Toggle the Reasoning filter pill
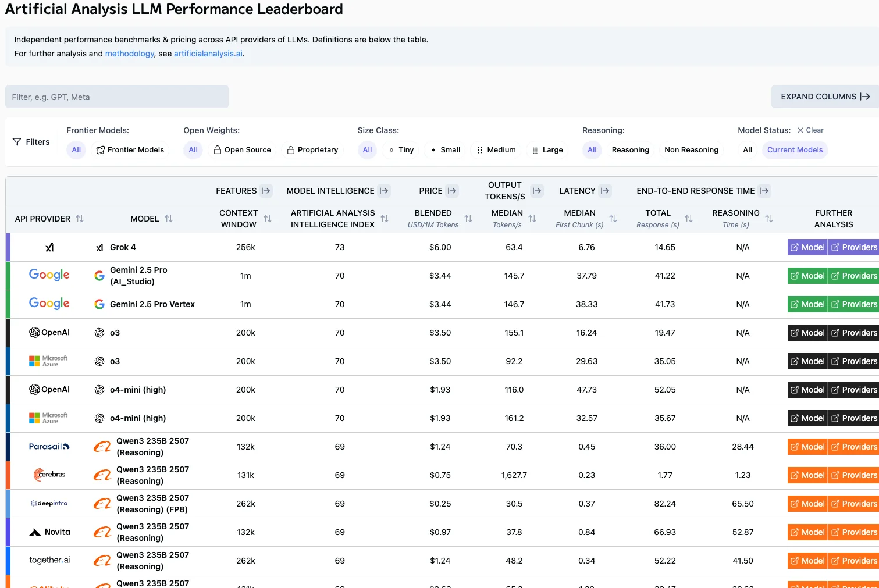The image size is (879, 588). click(x=630, y=150)
